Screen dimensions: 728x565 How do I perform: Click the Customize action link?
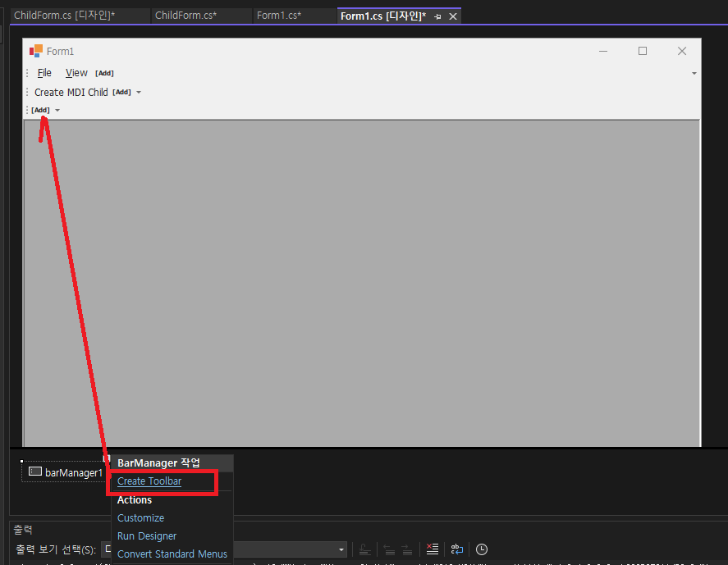[x=140, y=517]
